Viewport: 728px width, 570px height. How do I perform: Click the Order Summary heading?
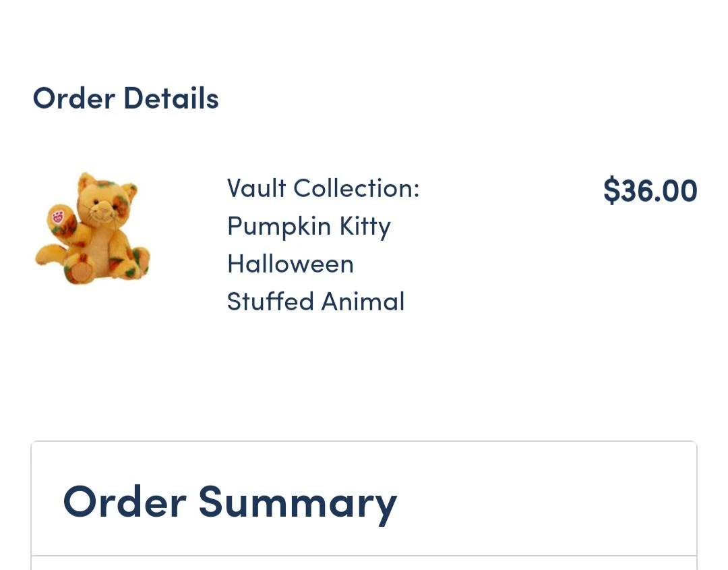(230, 502)
